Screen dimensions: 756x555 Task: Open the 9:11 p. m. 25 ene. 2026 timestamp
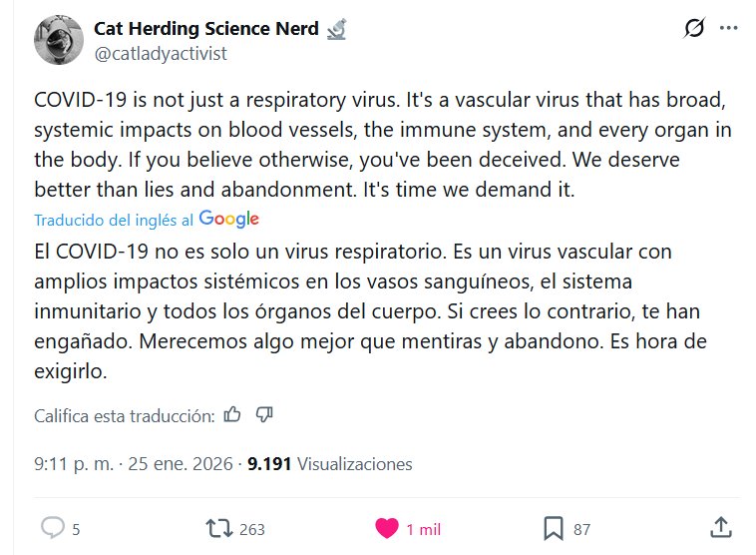tap(134, 464)
